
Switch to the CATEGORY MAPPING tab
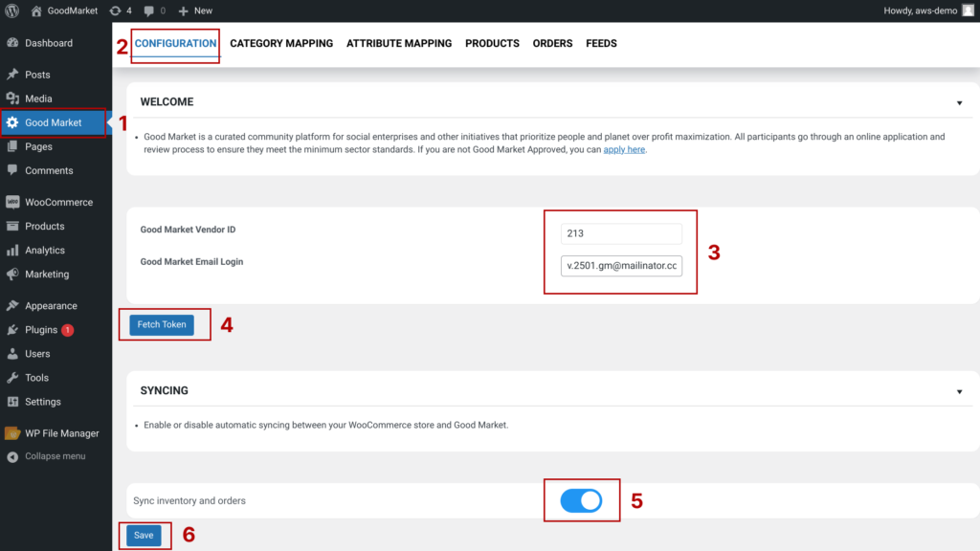click(x=281, y=43)
